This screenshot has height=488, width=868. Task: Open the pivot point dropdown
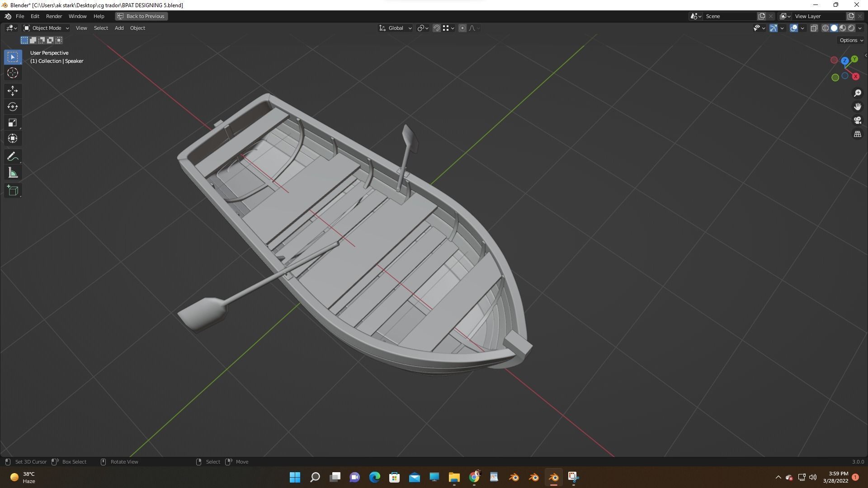[x=423, y=28]
